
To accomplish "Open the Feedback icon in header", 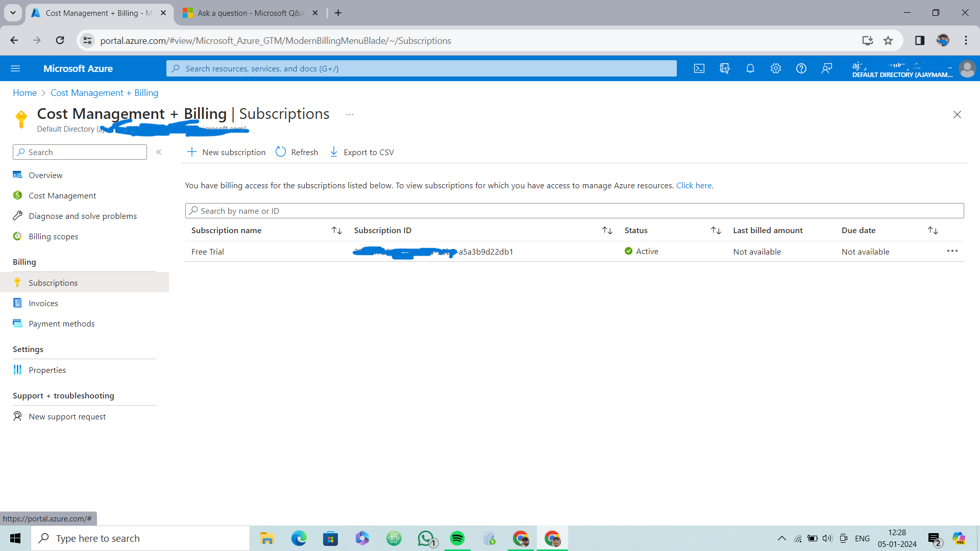I will coord(827,68).
